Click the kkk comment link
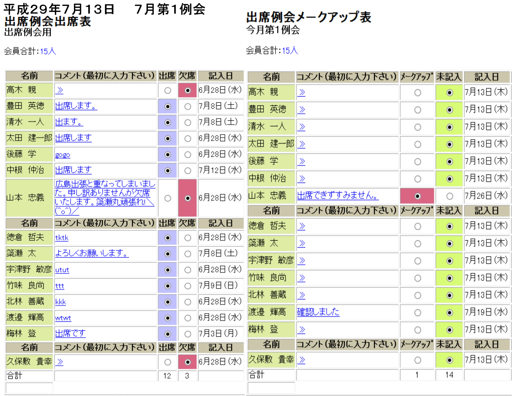Screen dimensions: 532x396 [x=60, y=302]
